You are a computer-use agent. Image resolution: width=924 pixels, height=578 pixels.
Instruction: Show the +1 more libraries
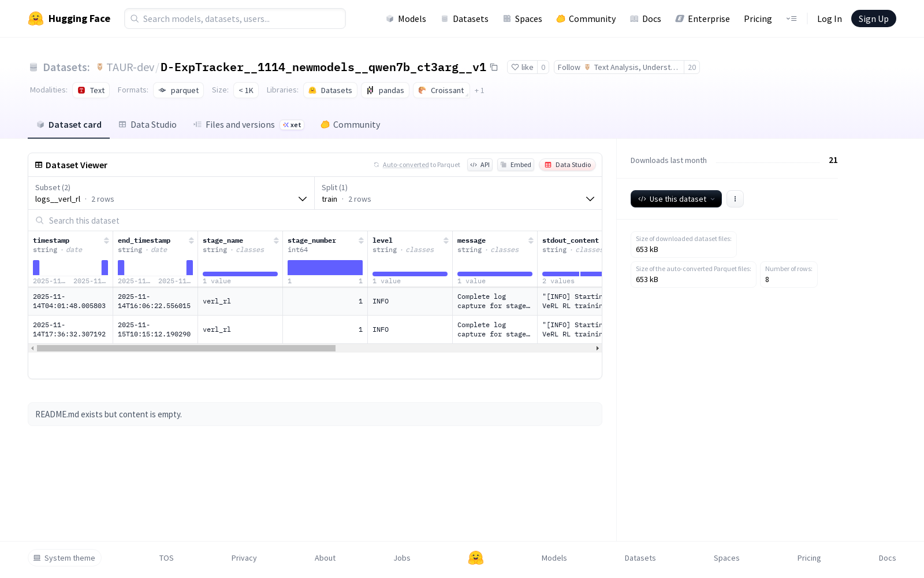[x=479, y=90]
